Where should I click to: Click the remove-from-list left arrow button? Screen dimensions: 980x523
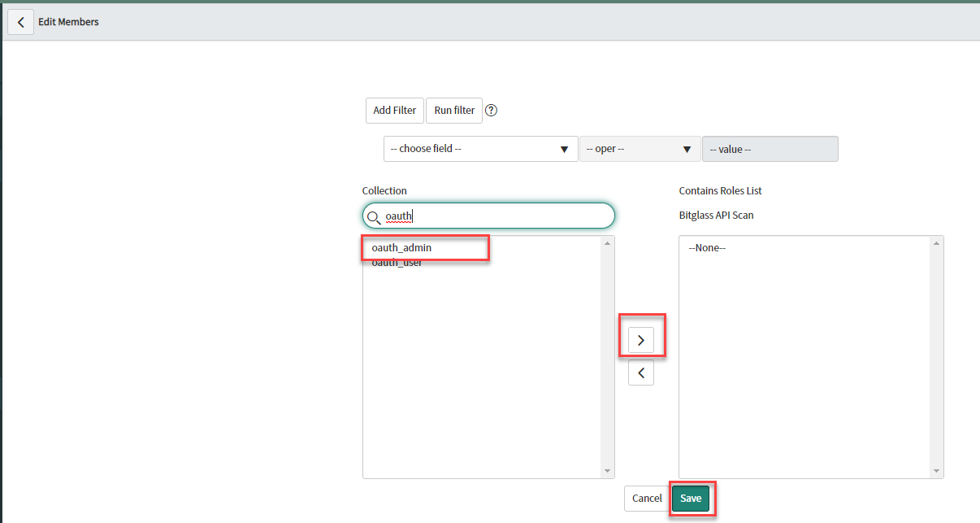(641, 373)
